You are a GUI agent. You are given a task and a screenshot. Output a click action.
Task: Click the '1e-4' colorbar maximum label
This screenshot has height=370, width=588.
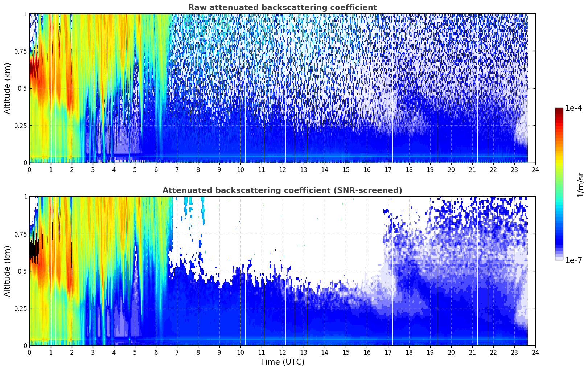[573, 109]
